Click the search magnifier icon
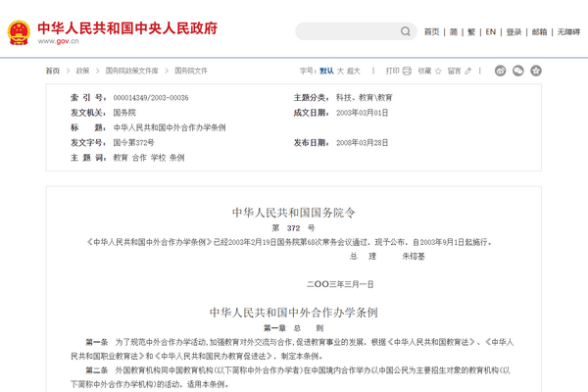 click(x=406, y=31)
